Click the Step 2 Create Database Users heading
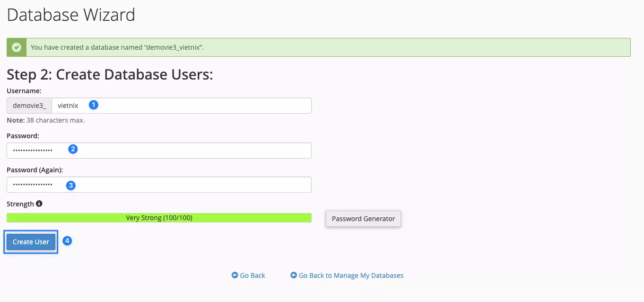Viewport: 644px width, 302px height. (109, 74)
